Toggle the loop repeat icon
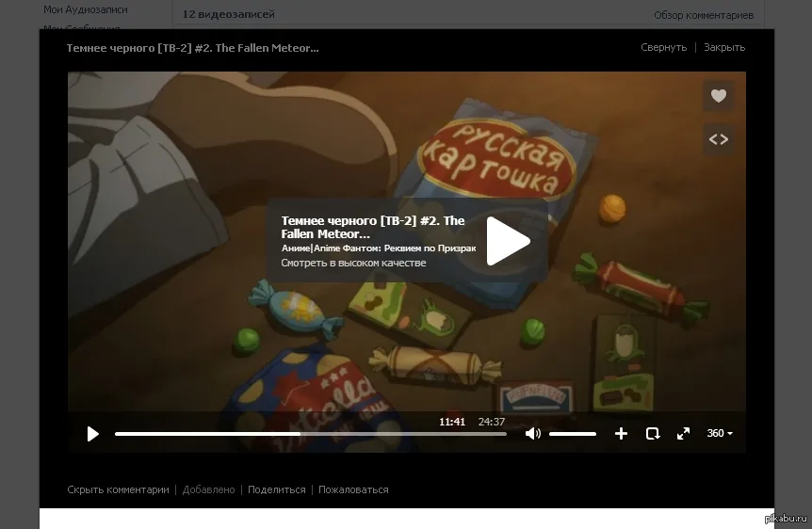The height and width of the screenshot is (529, 812). (653, 433)
